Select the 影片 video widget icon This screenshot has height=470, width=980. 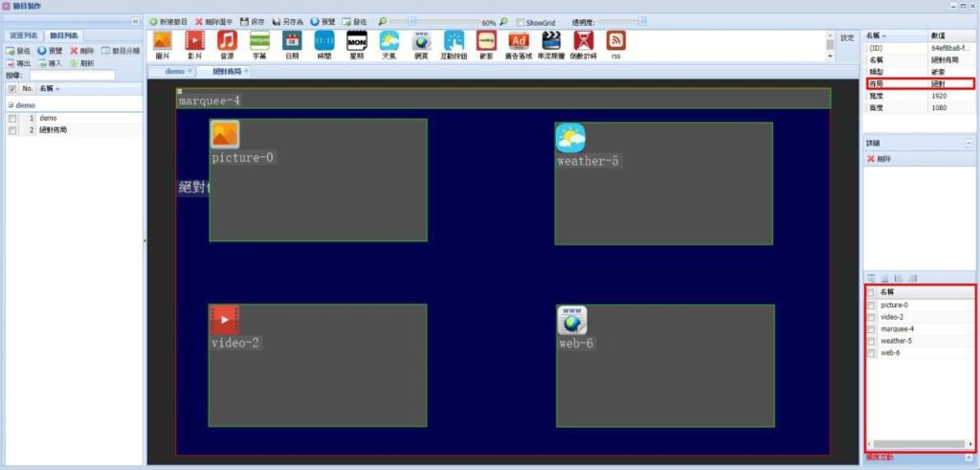[x=194, y=41]
